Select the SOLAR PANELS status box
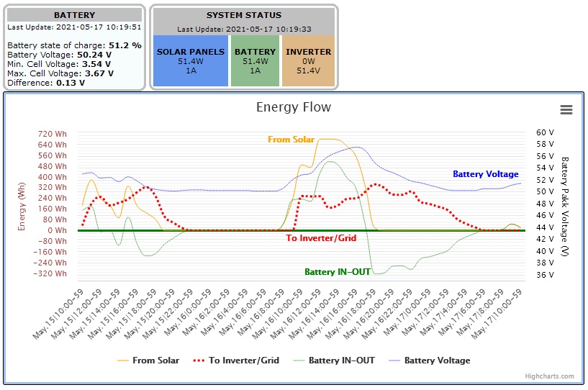Viewport: 588px width, 390px height. 191,60
